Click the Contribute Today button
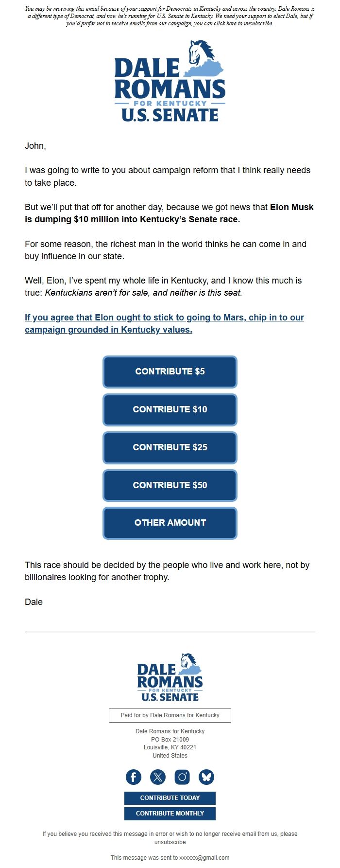The height and width of the screenshot is (868, 340). click(x=170, y=798)
